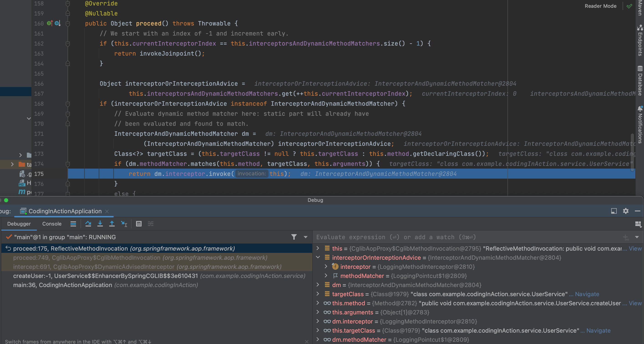Viewport: 644px width, 344px height.
Task: Click the Run to Cursor icon
Action: (x=124, y=223)
